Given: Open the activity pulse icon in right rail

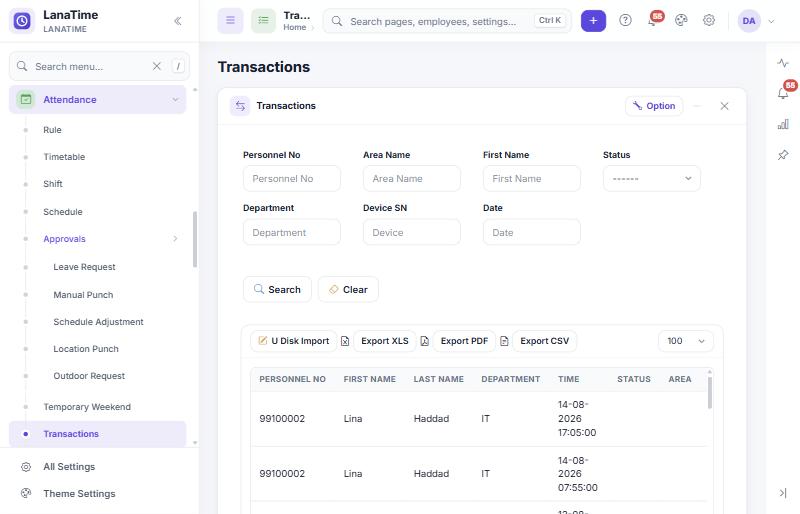Looking at the screenshot, I should pos(783,63).
